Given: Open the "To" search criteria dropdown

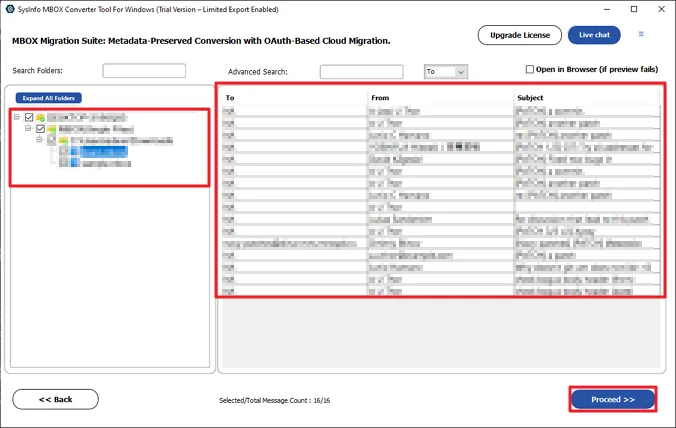Looking at the screenshot, I should pyautogui.click(x=446, y=72).
